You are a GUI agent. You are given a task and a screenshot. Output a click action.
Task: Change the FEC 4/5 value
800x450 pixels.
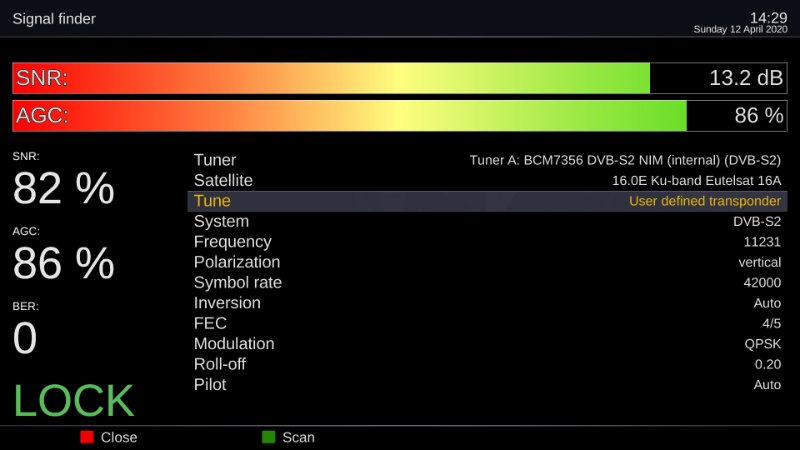772,324
